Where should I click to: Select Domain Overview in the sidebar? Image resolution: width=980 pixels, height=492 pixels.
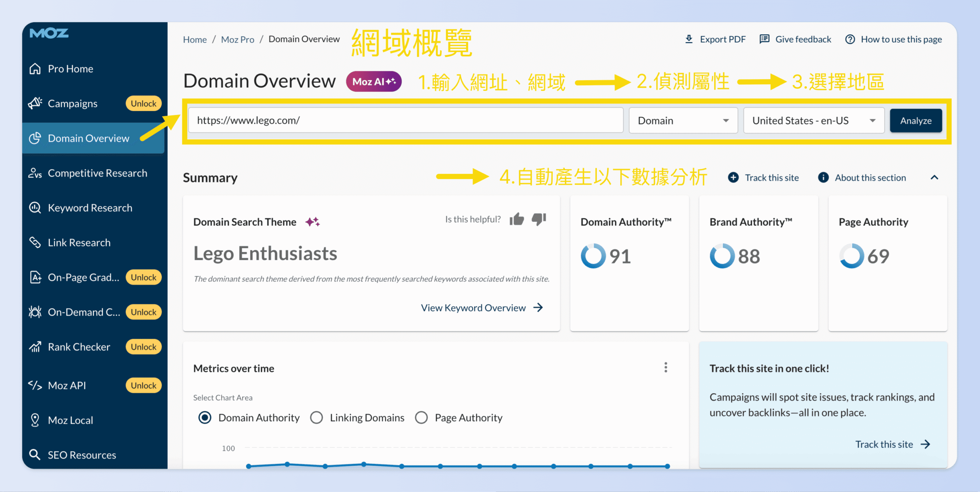pyautogui.click(x=88, y=138)
